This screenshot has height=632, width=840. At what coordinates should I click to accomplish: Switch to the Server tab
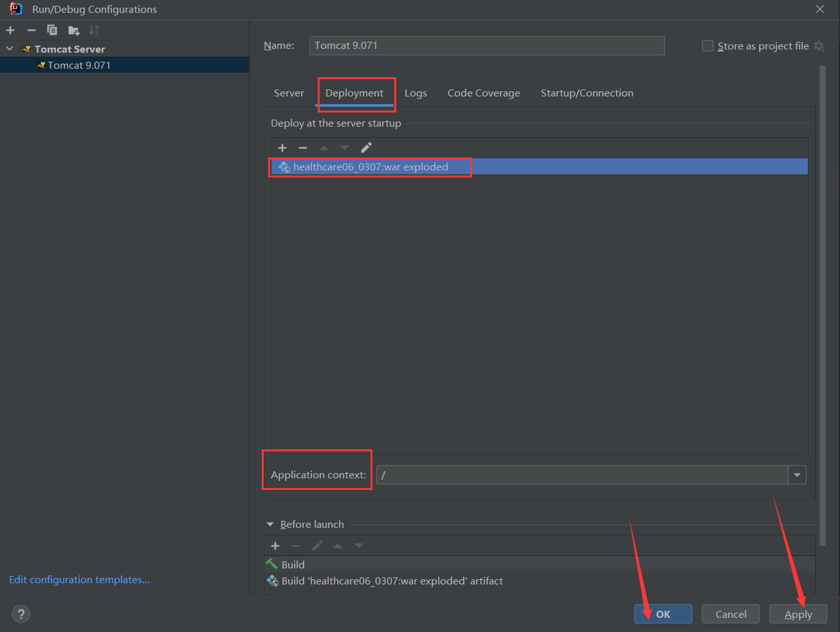point(289,93)
